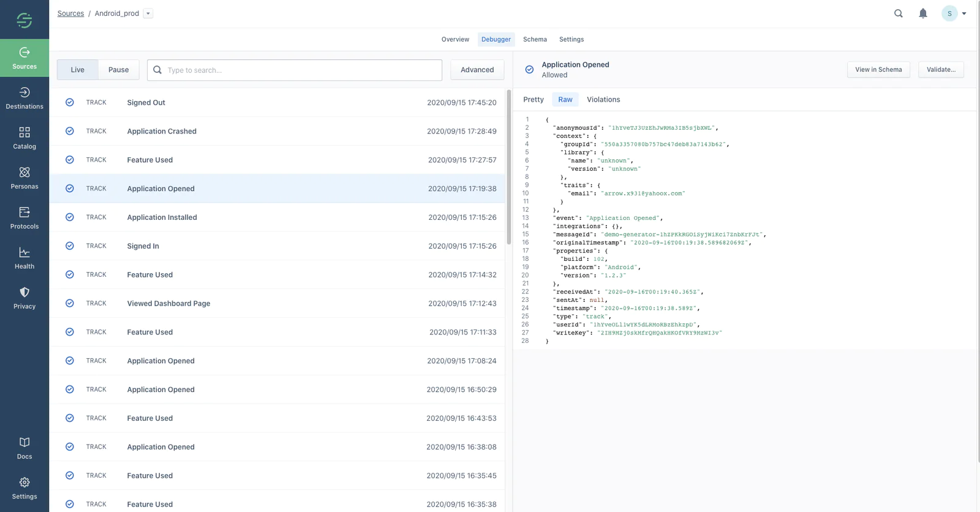980x512 pixels.
Task: Click the Allowed check icon beside the Application Opened header
Action: tap(529, 69)
